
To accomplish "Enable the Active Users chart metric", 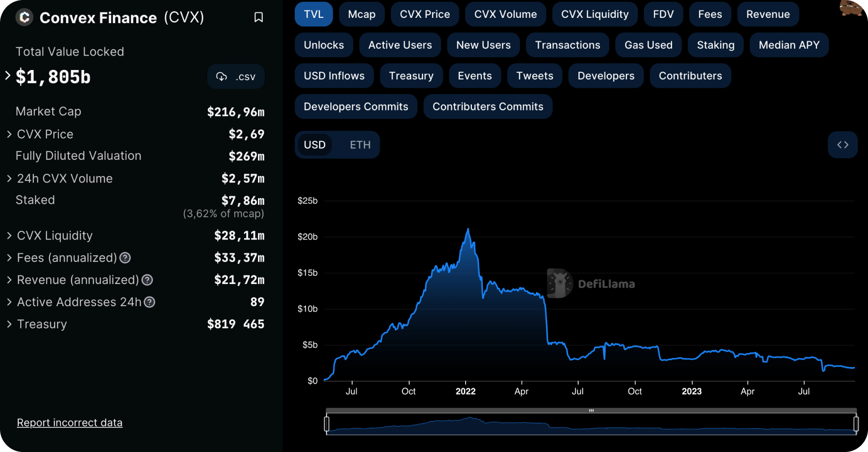I will pos(400,45).
